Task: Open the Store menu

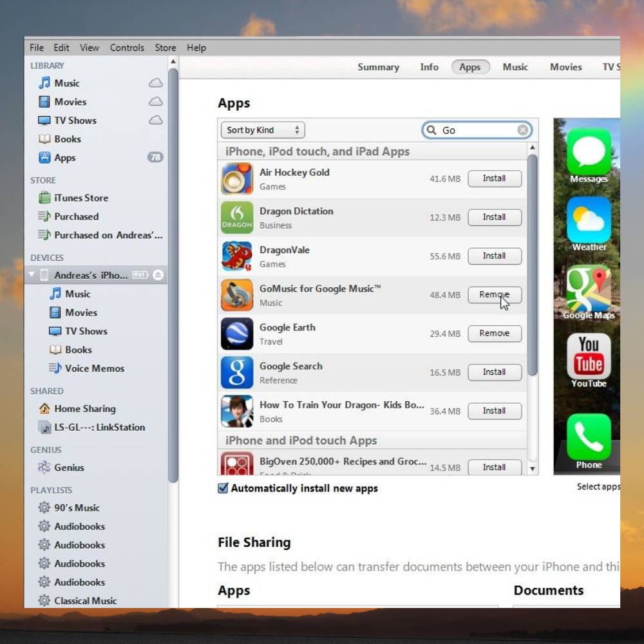Action: (166, 48)
